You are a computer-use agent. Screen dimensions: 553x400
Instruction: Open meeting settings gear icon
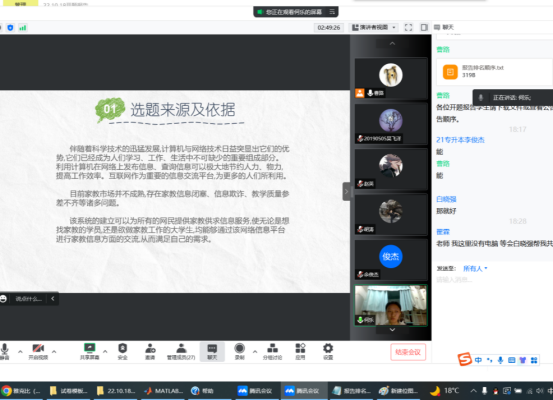click(328, 351)
